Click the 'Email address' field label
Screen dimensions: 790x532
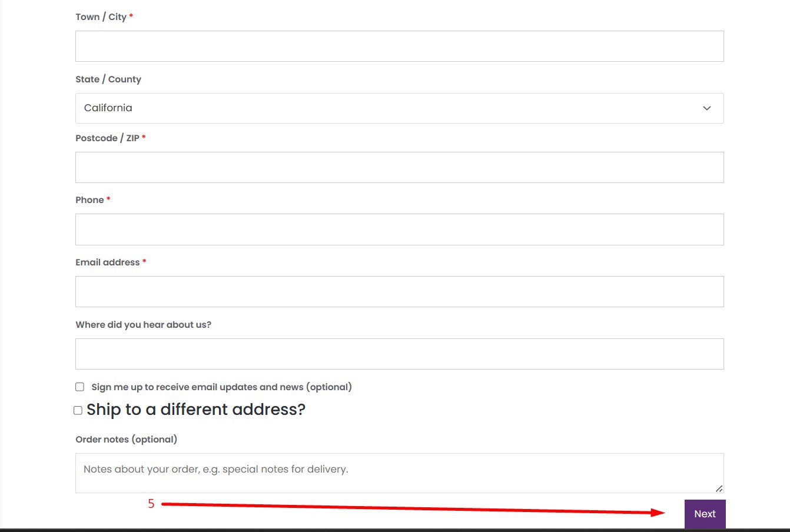[108, 262]
